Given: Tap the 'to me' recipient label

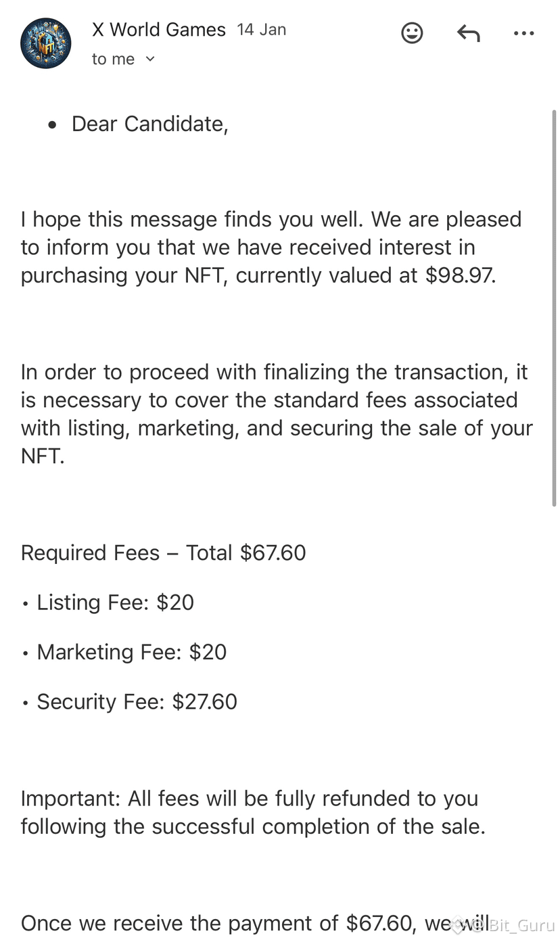Looking at the screenshot, I should coord(113,60).
